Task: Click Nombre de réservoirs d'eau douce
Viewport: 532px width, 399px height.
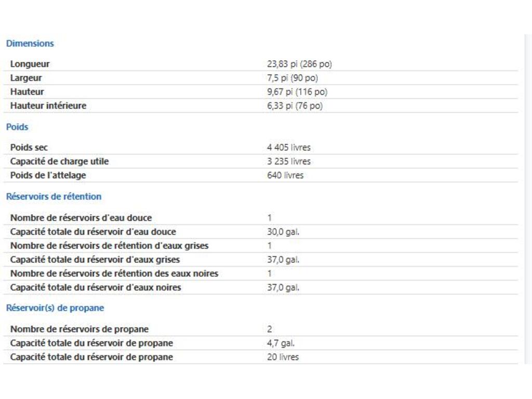Action: pyautogui.click(x=81, y=218)
